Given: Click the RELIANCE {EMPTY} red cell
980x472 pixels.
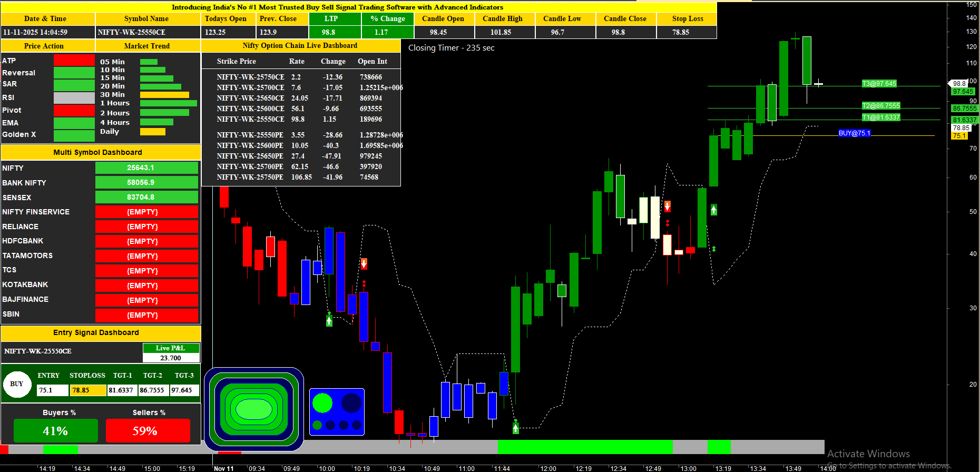Looking at the screenshot, I should click(146, 227).
